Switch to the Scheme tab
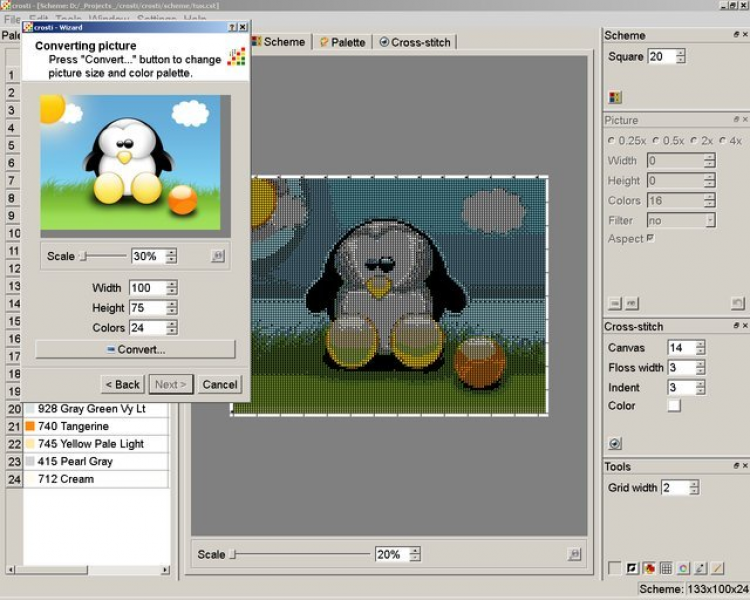 point(279,42)
